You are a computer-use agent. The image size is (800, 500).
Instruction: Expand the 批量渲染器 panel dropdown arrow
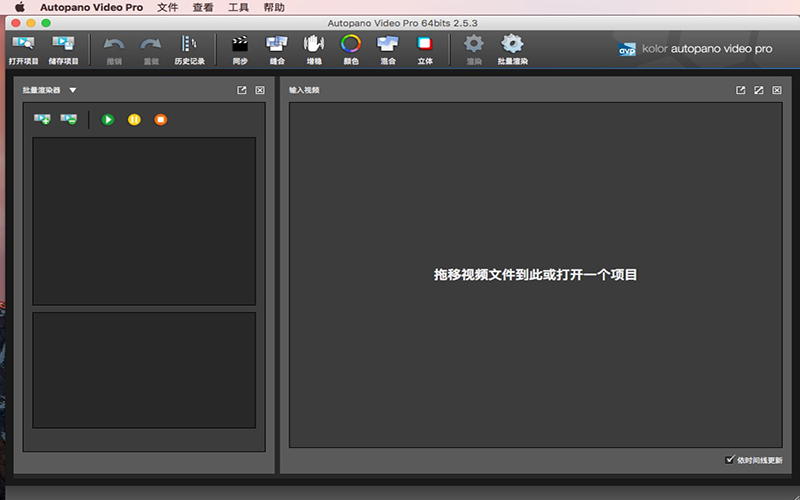click(73, 90)
